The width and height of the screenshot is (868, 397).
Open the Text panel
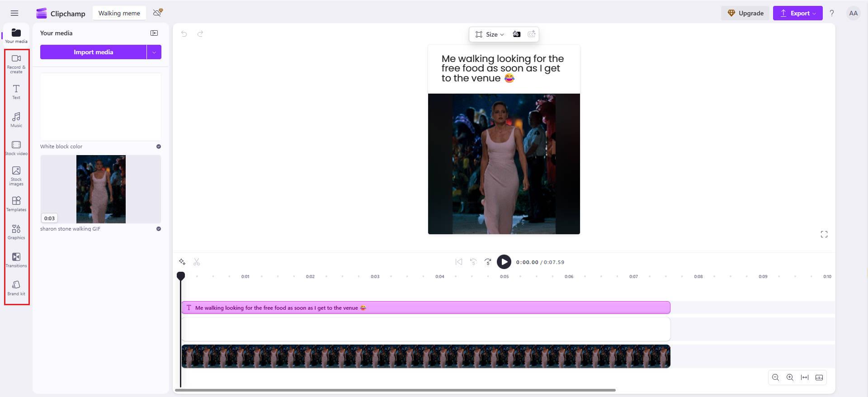click(16, 92)
